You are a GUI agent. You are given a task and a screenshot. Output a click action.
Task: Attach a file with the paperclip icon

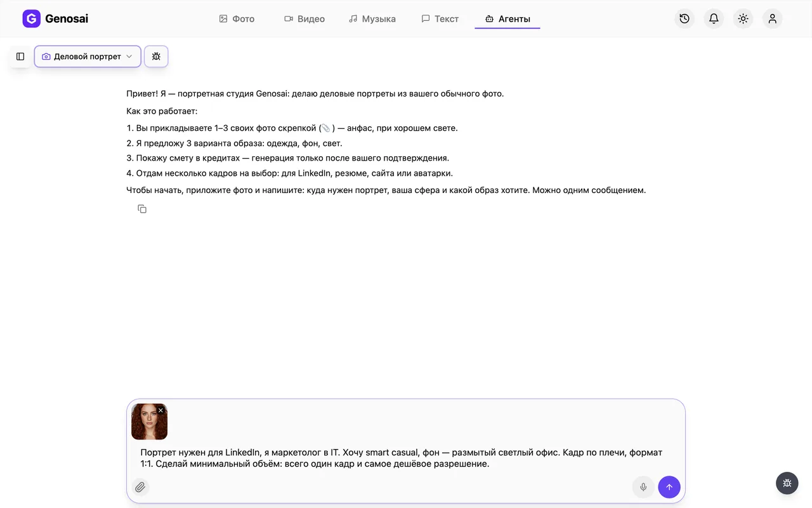tap(140, 487)
